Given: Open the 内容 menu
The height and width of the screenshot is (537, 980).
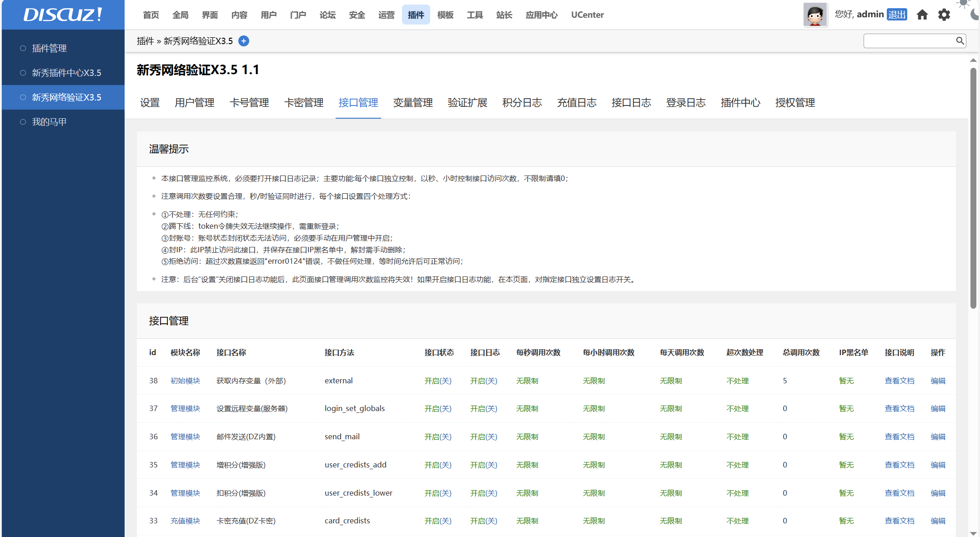Looking at the screenshot, I should 239,15.
